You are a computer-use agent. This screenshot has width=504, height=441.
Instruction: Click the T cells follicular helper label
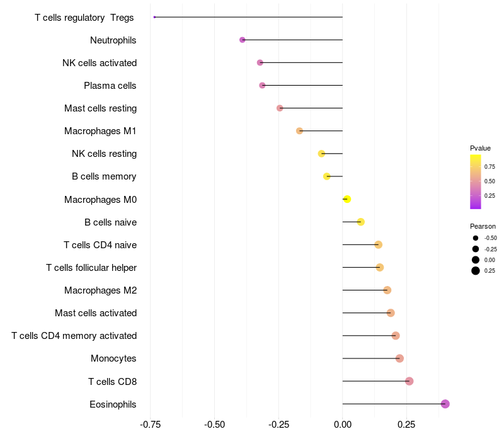(x=91, y=268)
